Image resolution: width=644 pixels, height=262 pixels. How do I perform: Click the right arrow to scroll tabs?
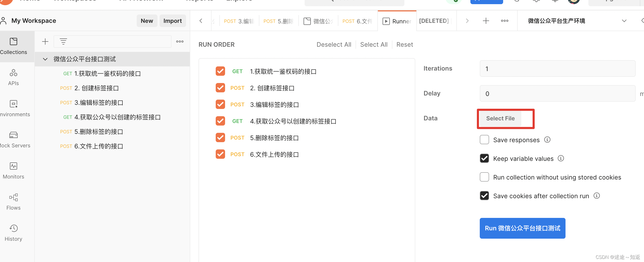467,21
